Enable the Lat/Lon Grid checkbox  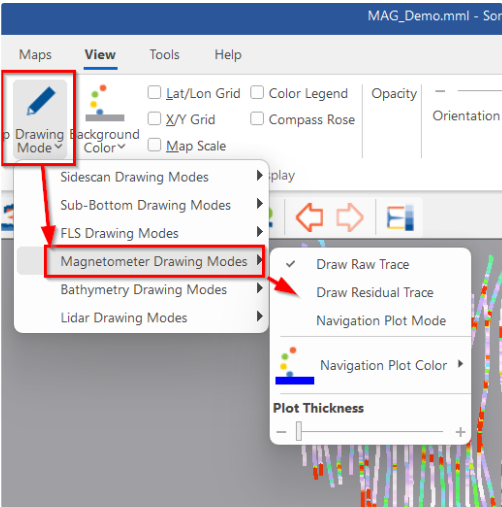pos(154,93)
